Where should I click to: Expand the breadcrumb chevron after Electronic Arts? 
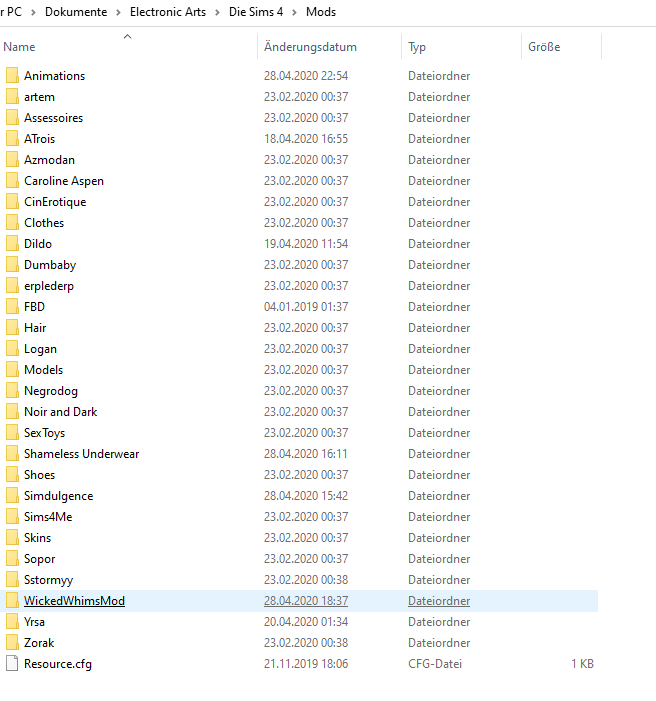pos(217,13)
